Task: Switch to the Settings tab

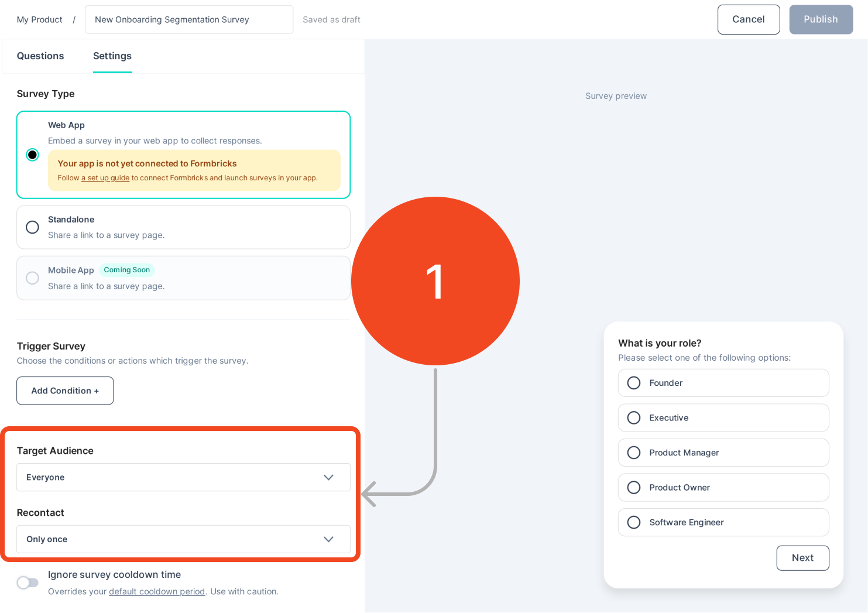Action: point(112,56)
